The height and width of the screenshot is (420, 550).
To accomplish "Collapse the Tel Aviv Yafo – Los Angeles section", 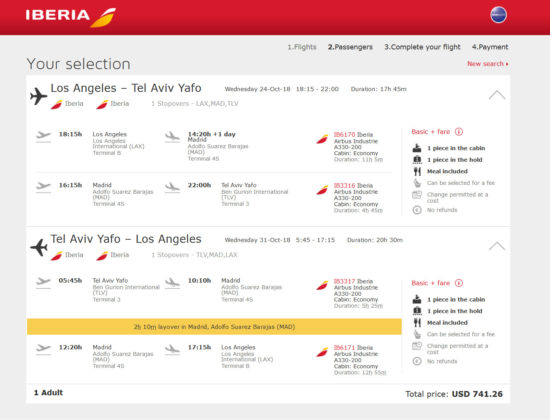I will pos(497,246).
